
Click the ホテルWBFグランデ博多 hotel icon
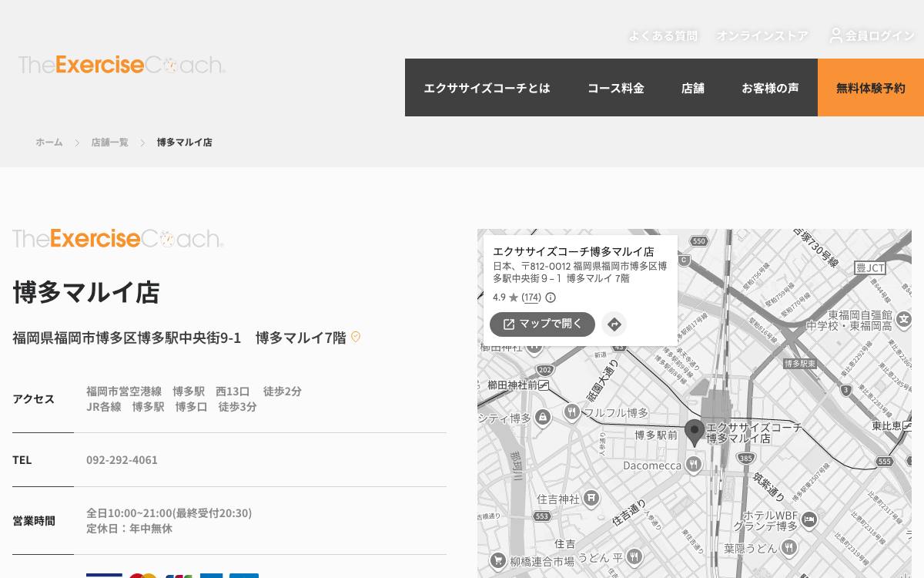tap(809, 520)
